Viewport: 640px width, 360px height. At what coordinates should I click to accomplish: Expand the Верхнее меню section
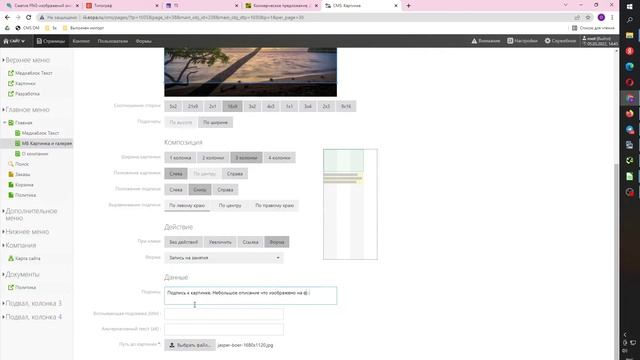click(3, 60)
